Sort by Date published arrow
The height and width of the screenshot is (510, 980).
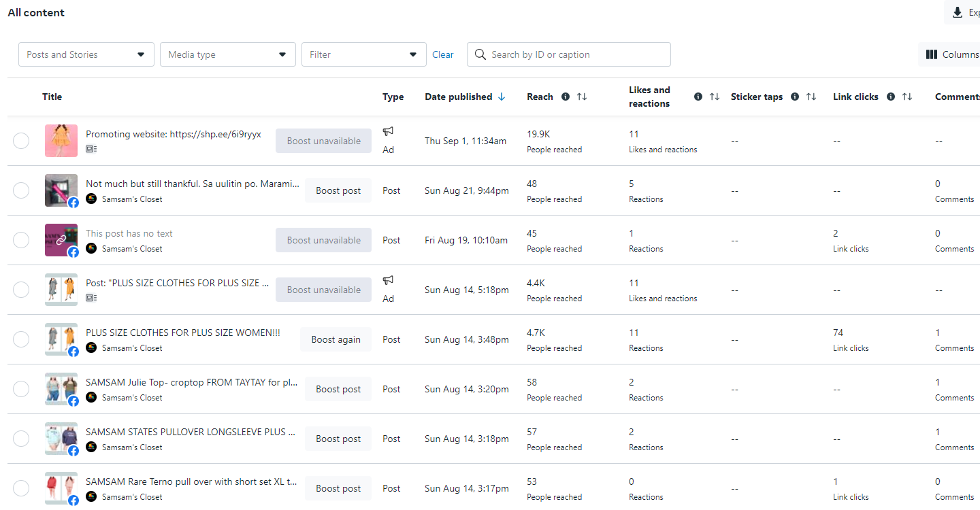502,97
